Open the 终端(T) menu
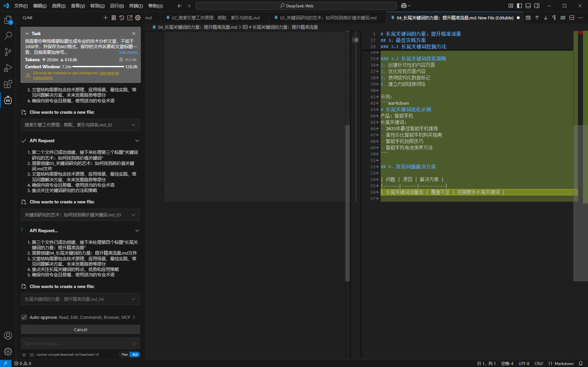This screenshot has height=367, width=588. tap(136, 6)
